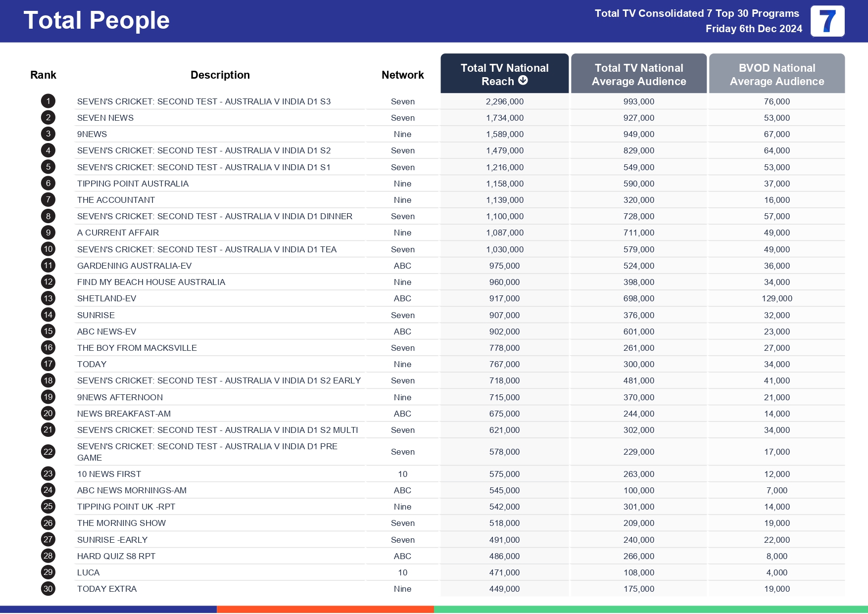Viewport: 868px width, 614px height.
Task: Click the Network column heading
Action: coord(402,75)
